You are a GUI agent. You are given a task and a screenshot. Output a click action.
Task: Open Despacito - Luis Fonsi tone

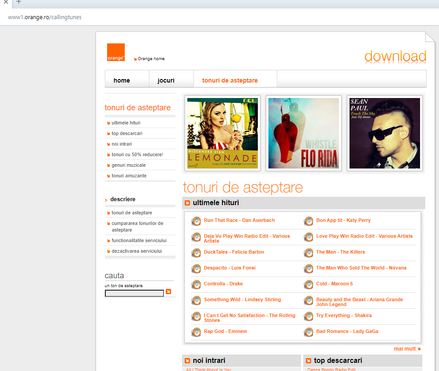230,268
